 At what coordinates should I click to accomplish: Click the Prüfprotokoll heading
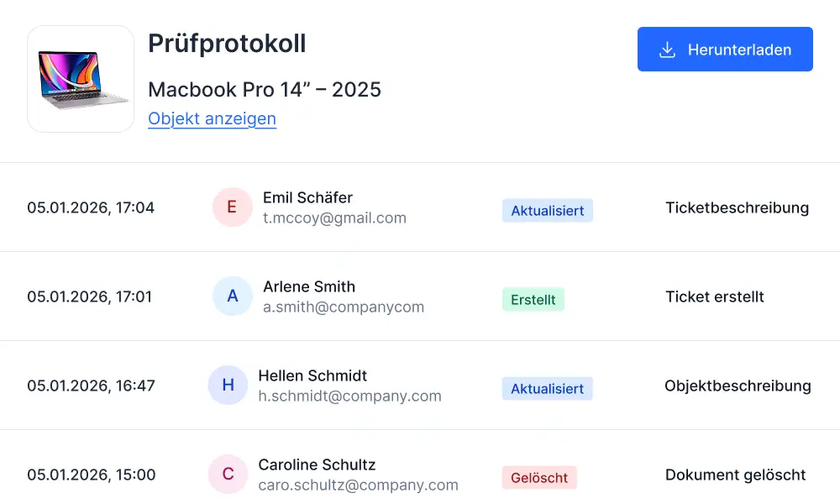click(x=227, y=43)
